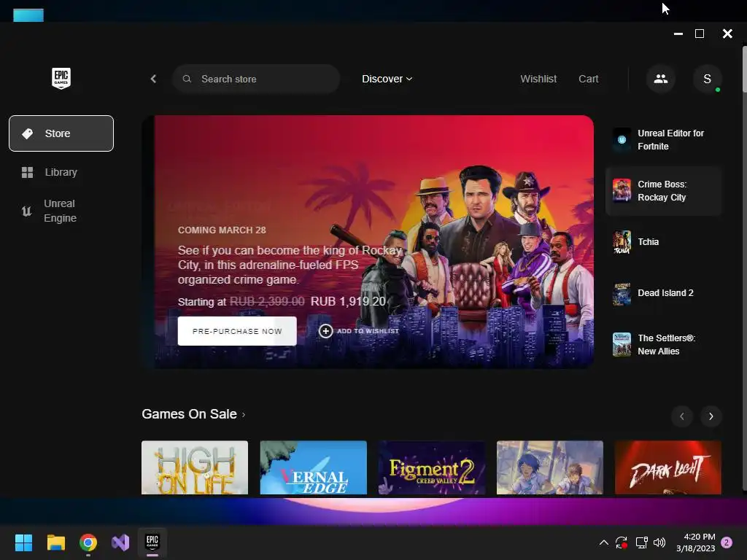
Task: Click the Epic Games logo
Action: tap(61, 78)
